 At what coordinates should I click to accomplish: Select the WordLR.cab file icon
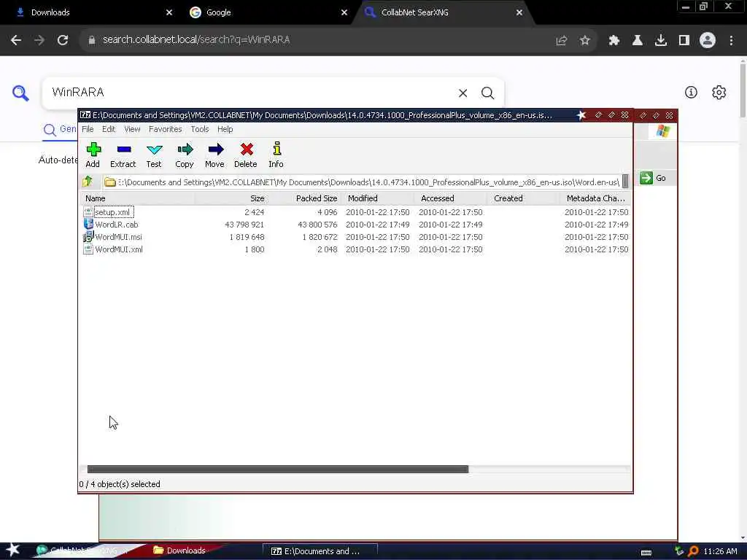88,225
